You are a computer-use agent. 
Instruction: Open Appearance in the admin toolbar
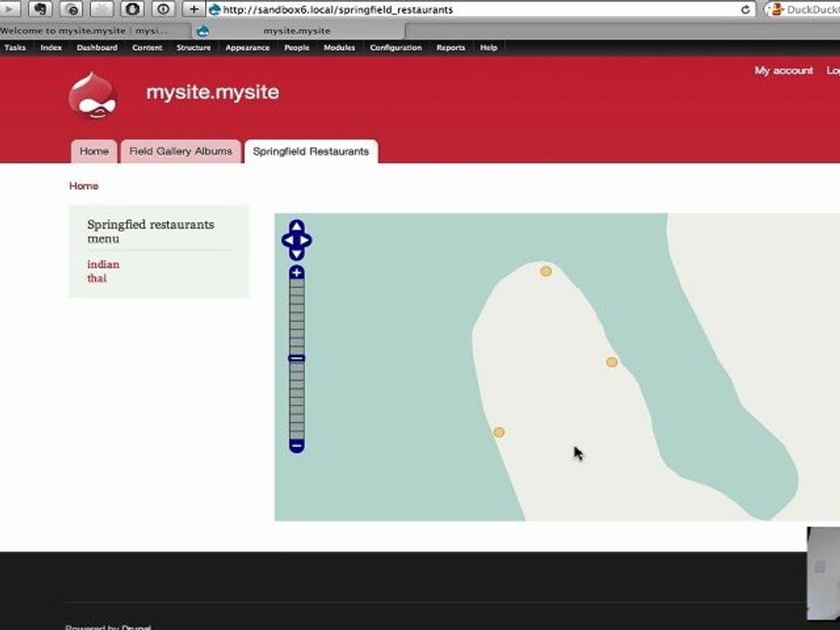(x=248, y=47)
